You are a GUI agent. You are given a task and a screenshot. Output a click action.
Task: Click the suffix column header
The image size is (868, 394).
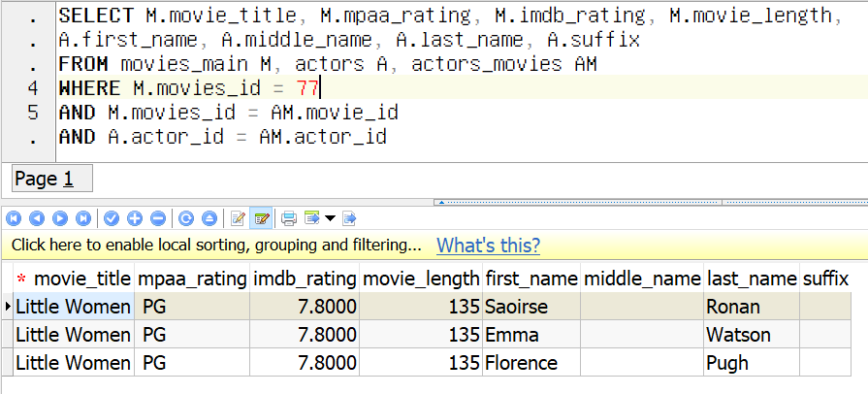click(825, 279)
